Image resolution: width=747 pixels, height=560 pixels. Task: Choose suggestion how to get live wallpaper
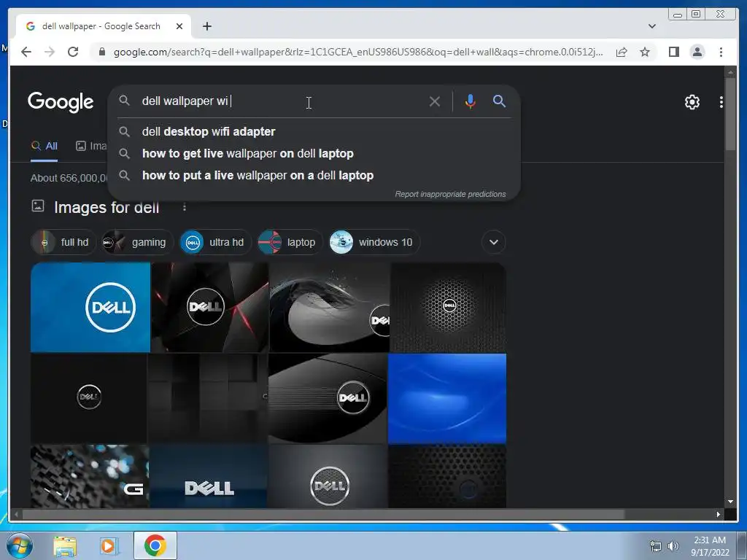click(314, 153)
